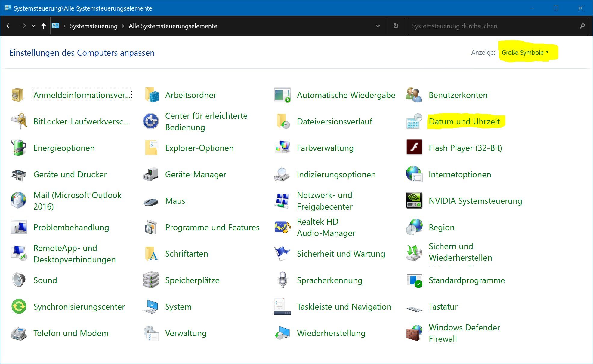Open the Arbeitsordner folder icon
Viewport: 593px width, 364px height.
[x=151, y=95]
